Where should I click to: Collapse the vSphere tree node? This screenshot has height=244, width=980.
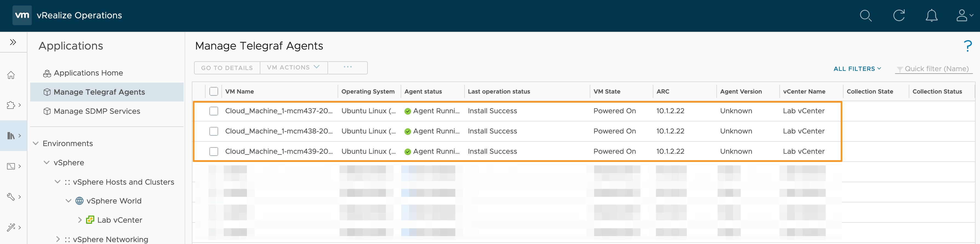pos(46,162)
